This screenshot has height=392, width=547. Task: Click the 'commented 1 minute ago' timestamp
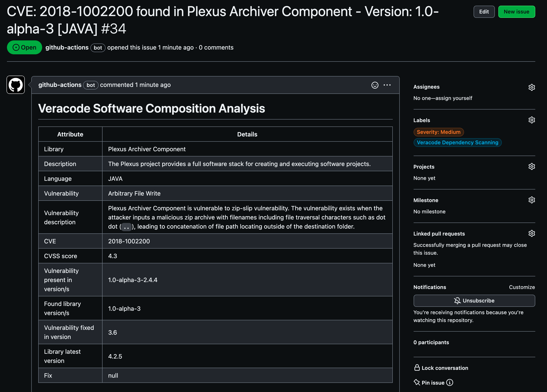click(135, 85)
